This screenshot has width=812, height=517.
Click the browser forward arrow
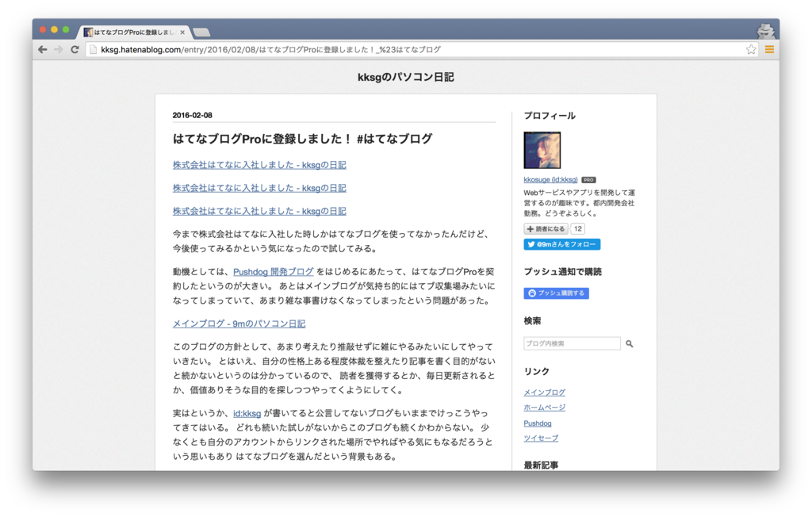(58, 48)
